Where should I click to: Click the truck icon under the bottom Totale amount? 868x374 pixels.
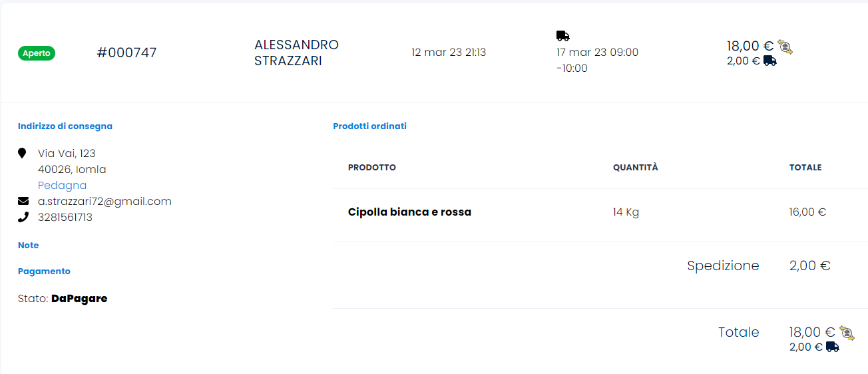click(x=832, y=347)
